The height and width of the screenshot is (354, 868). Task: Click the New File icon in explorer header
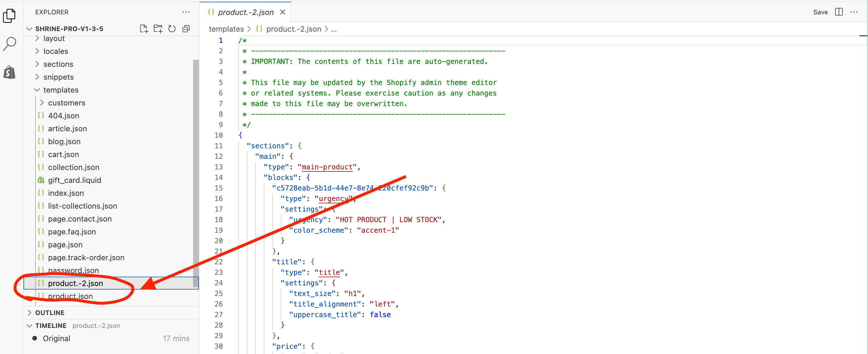click(x=144, y=29)
